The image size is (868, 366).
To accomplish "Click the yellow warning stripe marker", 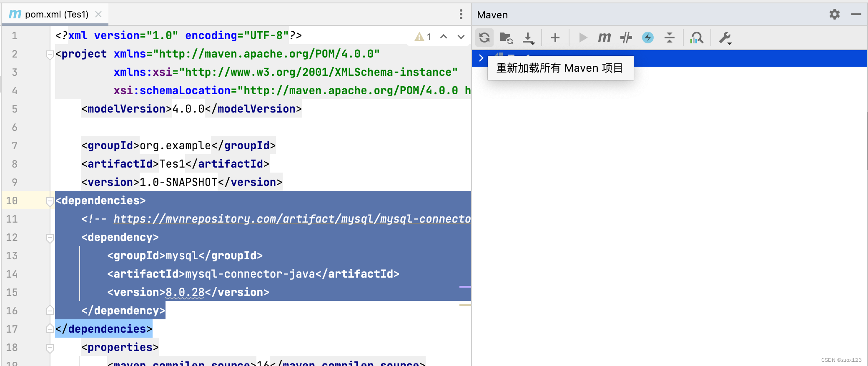I will (x=465, y=305).
